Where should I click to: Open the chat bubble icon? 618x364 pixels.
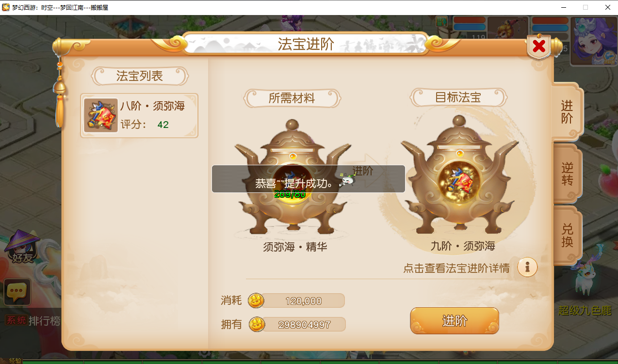click(x=17, y=292)
